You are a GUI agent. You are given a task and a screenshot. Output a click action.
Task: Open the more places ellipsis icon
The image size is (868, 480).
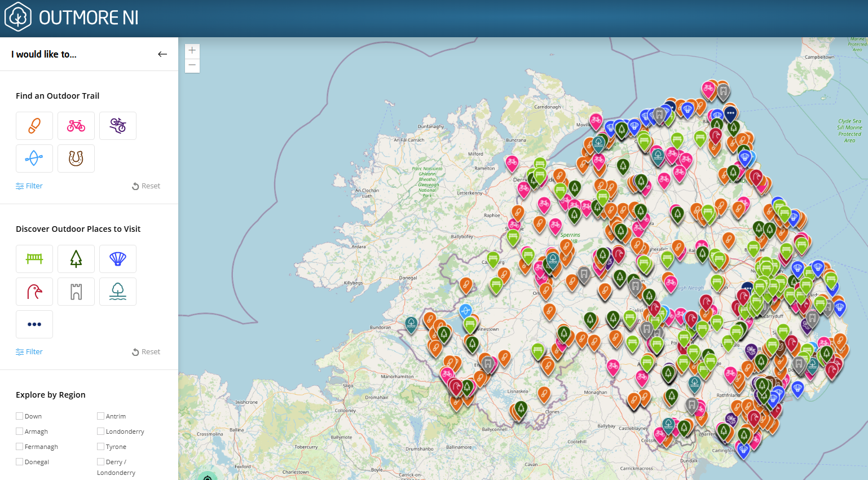(x=34, y=324)
